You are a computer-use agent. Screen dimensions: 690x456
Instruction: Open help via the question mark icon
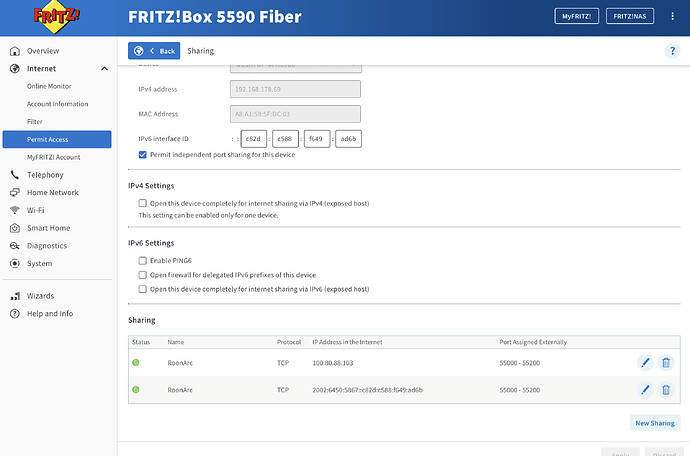pos(672,51)
